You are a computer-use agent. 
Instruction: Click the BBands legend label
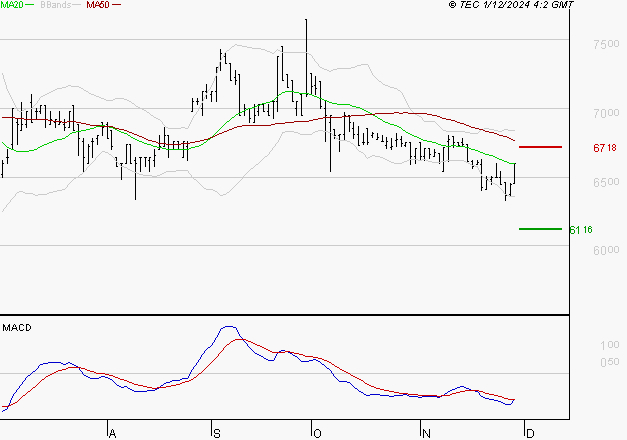click(x=56, y=5)
